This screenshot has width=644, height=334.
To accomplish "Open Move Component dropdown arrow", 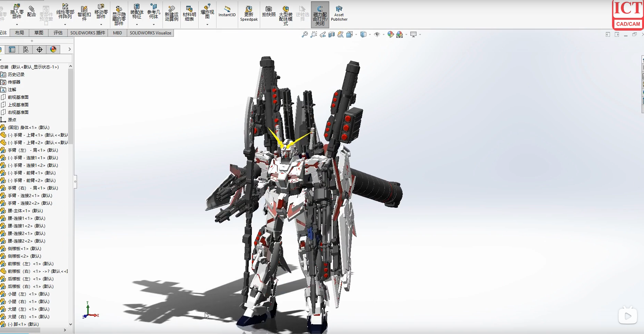I will (x=101, y=24).
